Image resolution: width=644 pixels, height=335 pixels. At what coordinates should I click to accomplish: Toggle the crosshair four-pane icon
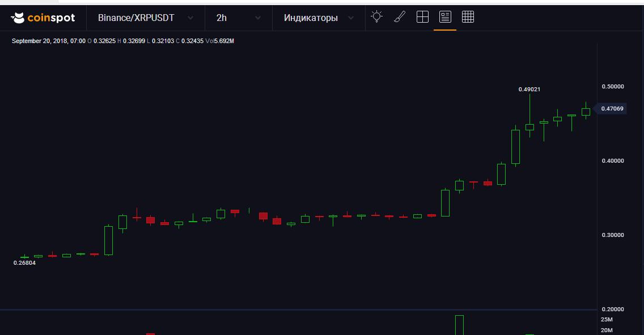pyautogui.click(x=422, y=17)
